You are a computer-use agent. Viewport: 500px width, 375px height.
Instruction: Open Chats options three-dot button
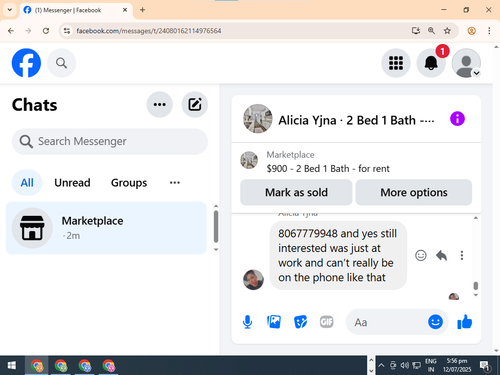pos(160,104)
